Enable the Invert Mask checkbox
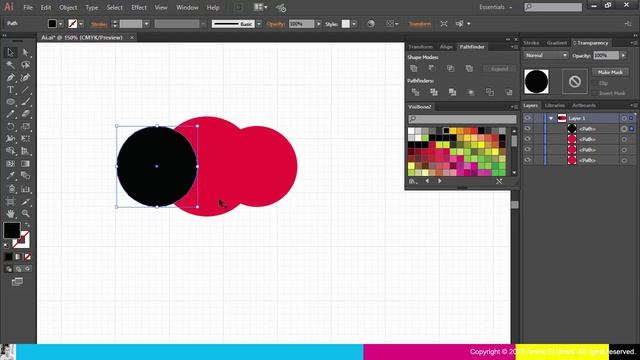Image resolution: width=640 pixels, height=360 pixels. click(595, 93)
